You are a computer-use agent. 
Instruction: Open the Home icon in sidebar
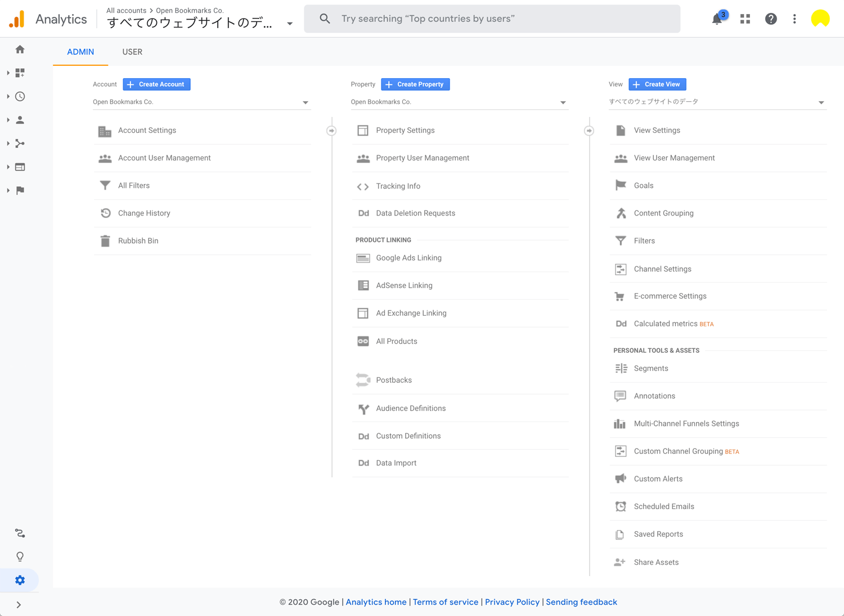(x=20, y=50)
